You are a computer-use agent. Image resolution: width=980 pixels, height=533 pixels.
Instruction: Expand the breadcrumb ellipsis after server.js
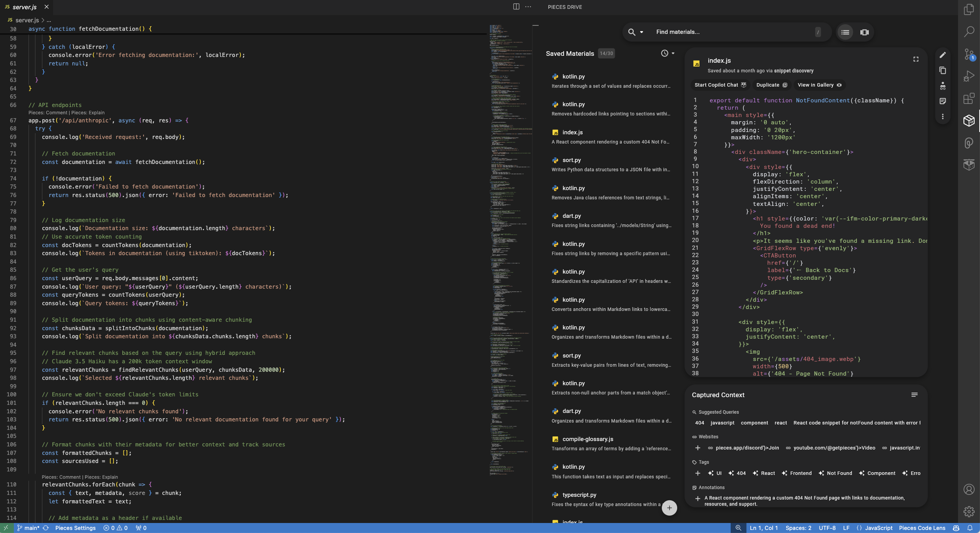(x=49, y=20)
